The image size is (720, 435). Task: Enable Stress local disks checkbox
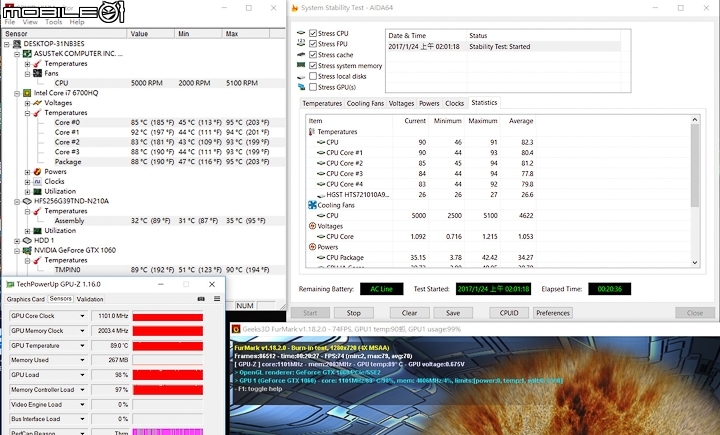coord(313,76)
